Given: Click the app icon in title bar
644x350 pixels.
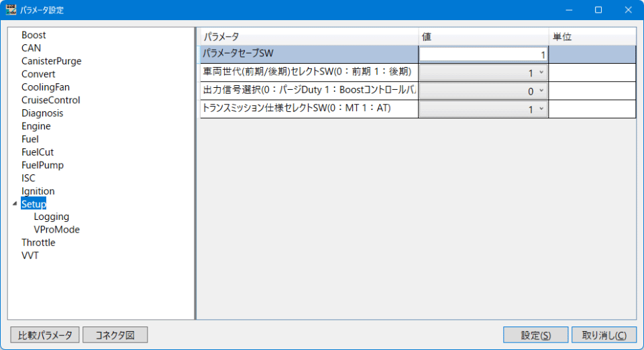Looking at the screenshot, I should pyautogui.click(x=11, y=10).
